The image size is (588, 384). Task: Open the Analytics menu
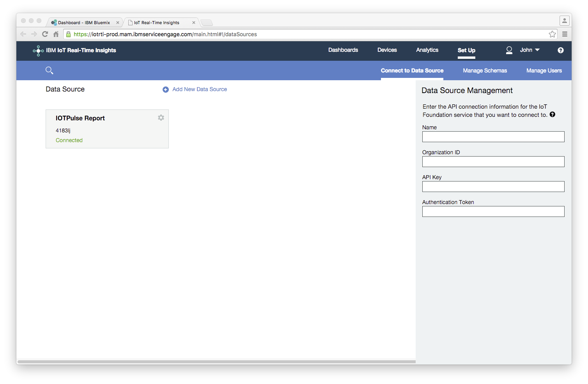pos(427,50)
